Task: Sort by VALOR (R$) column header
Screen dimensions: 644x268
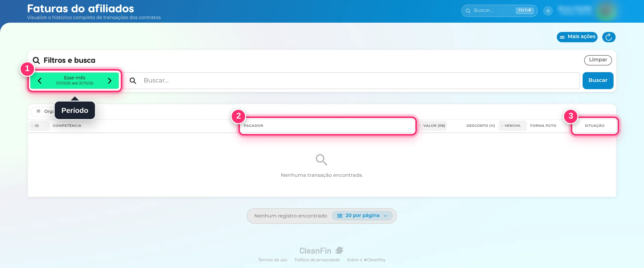Action: (432, 125)
